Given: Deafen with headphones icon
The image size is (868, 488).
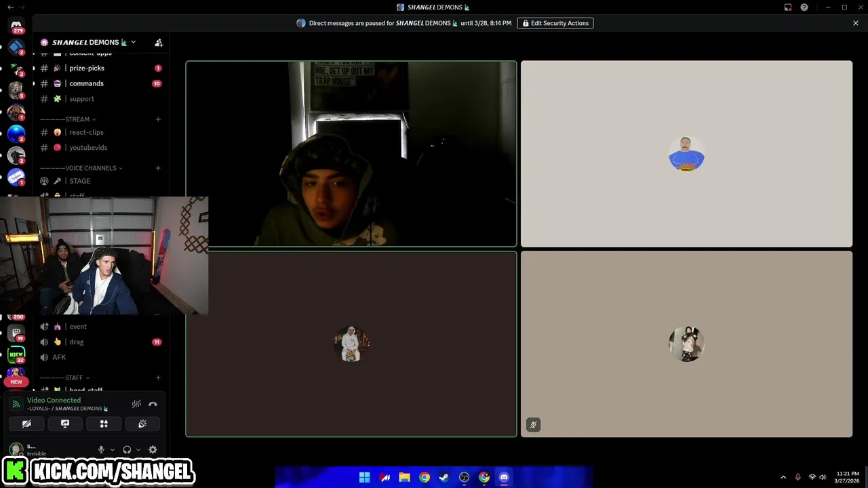Looking at the screenshot, I should point(127,449).
